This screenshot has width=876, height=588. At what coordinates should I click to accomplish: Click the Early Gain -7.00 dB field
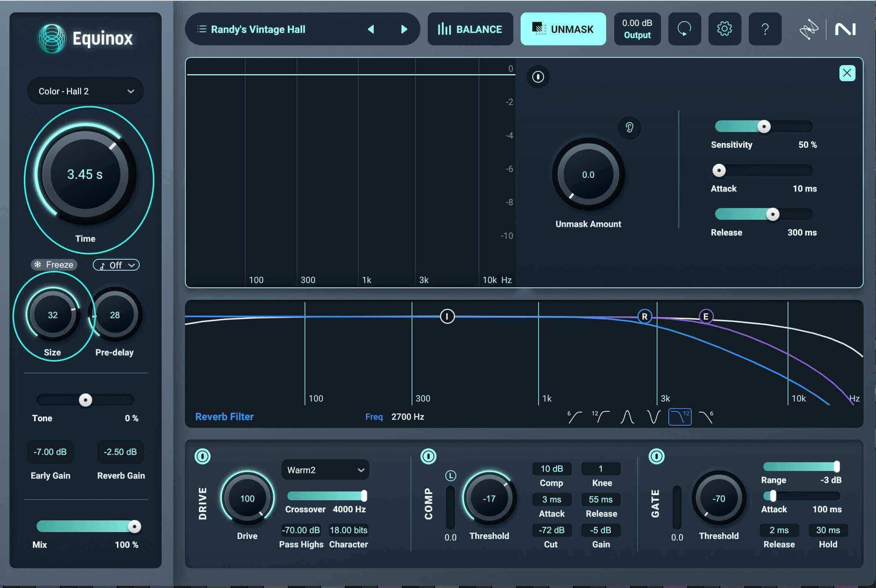(x=50, y=452)
